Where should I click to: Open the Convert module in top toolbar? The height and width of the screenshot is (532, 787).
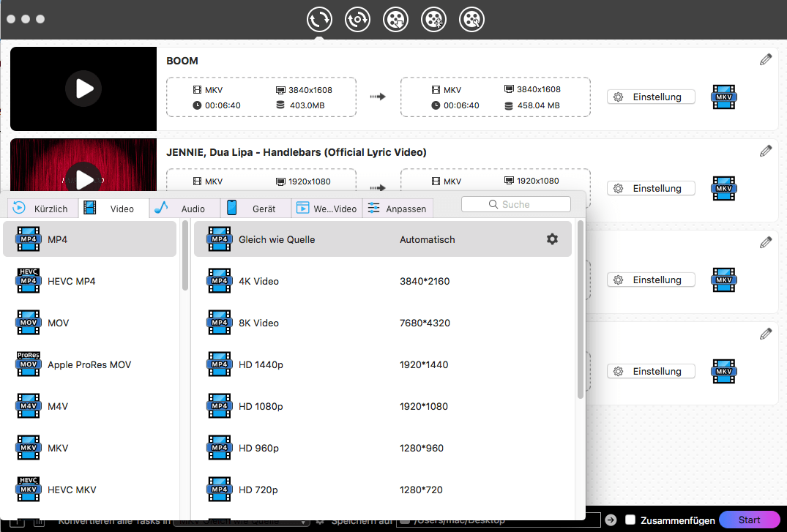click(x=320, y=20)
